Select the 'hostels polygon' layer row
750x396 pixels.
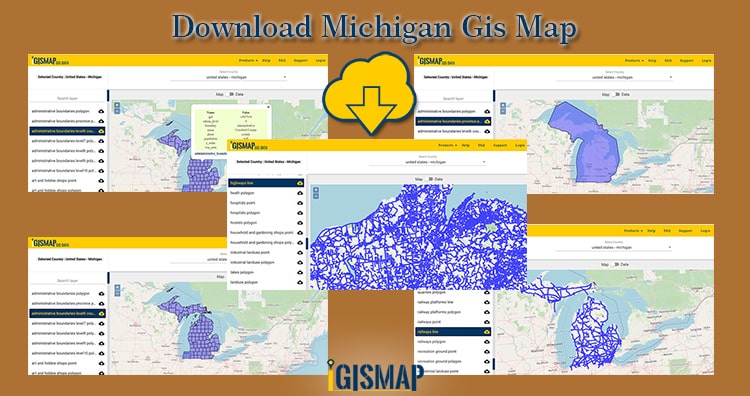(266, 223)
